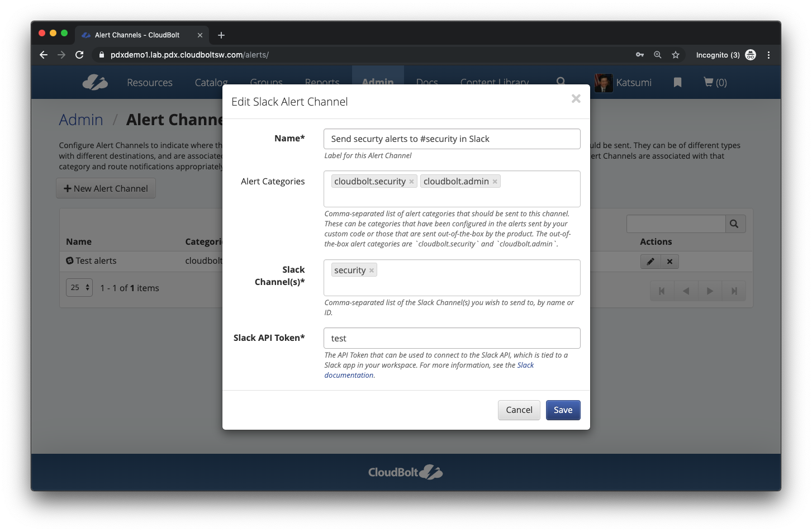This screenshot has width=812, height=532.
Task: Open the Katsumi user menu
Action: tap(634, 83)
